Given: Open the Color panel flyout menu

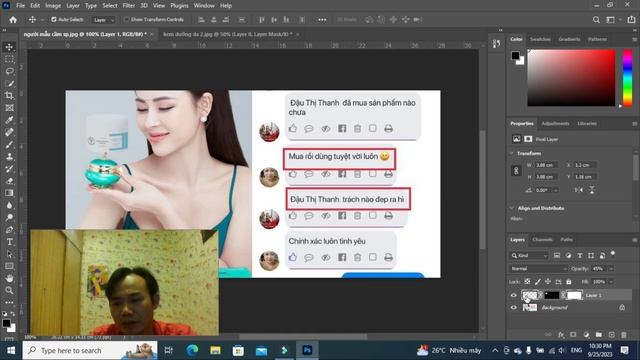Looking at the screenshot, I should click(x=634, y=40).
